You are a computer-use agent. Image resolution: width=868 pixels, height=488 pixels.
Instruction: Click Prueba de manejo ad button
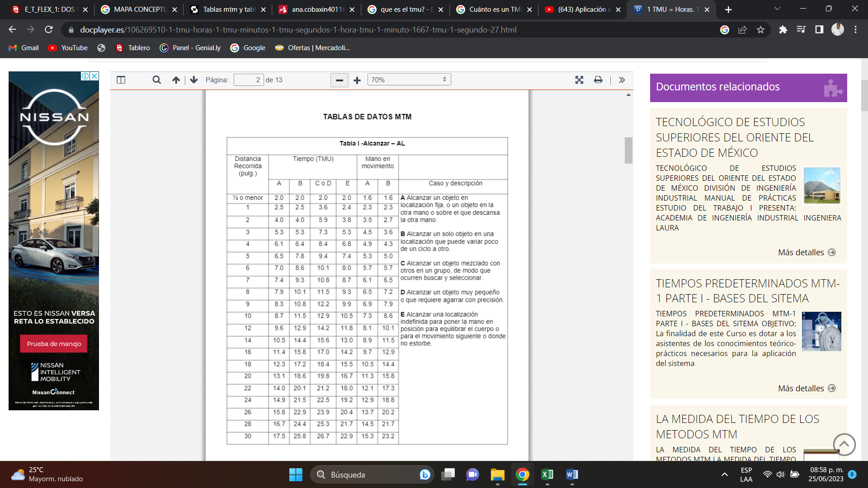pos(54,344)
